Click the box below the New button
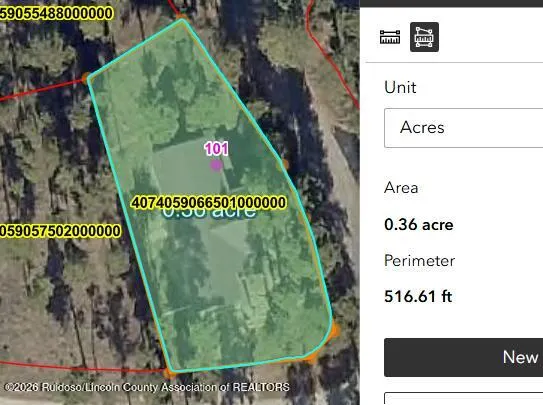 pyautogui.click(x=463, y=398)
